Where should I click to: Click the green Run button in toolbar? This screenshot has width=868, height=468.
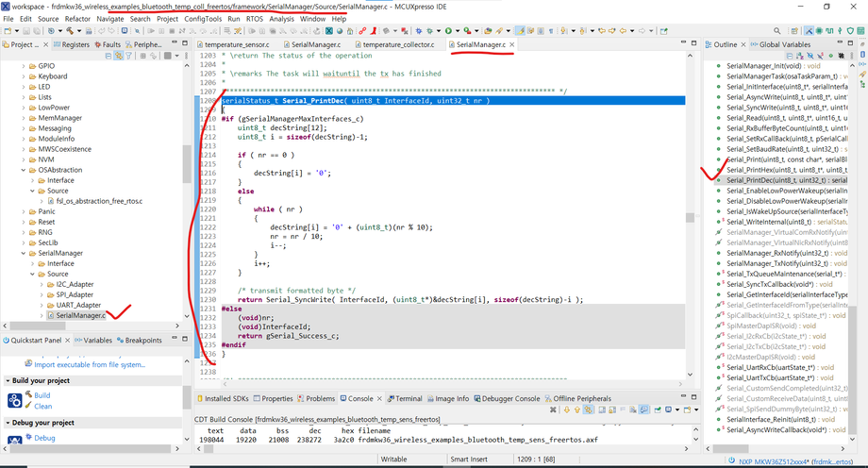[448, 30]
